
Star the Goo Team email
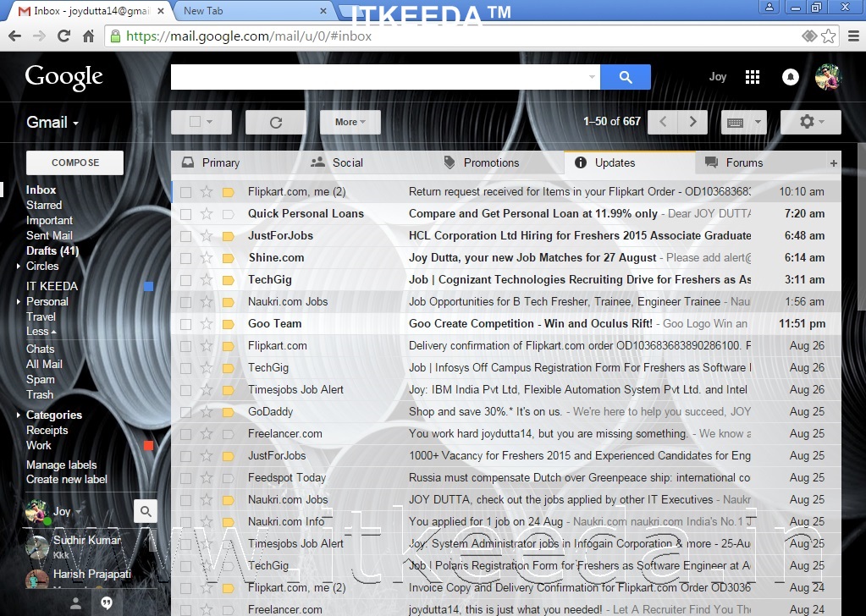[207, 324]
